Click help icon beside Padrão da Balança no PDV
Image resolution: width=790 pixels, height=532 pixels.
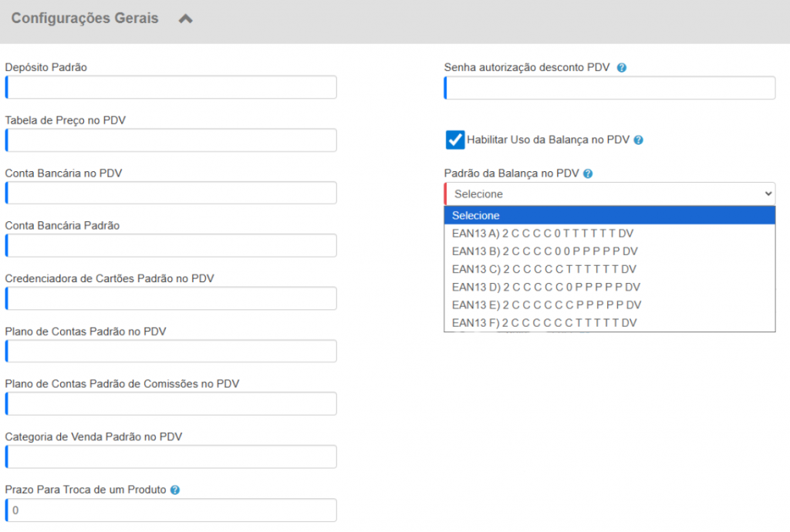click(x=588, y=174)
